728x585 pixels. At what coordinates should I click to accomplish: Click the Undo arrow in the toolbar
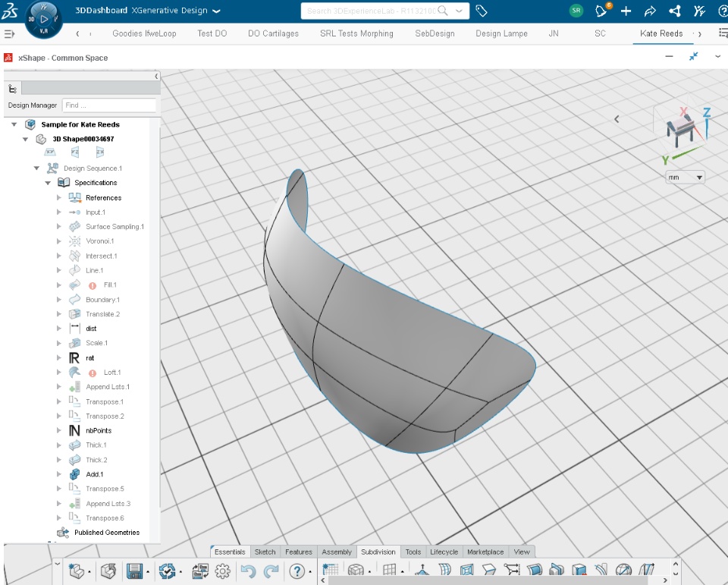(x=247, y=571)
